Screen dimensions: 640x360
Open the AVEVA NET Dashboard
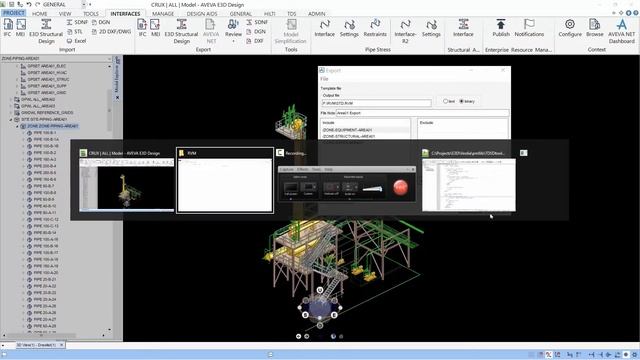(622, 31)
